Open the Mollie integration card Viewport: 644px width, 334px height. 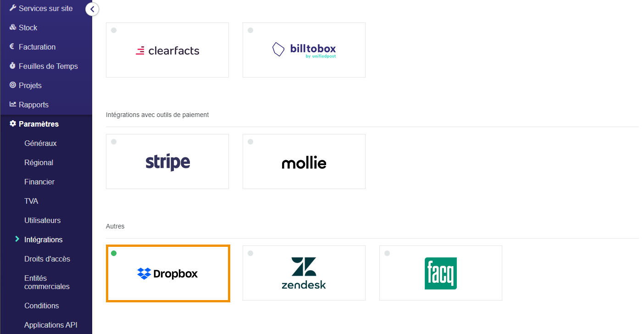pos(304,161)
